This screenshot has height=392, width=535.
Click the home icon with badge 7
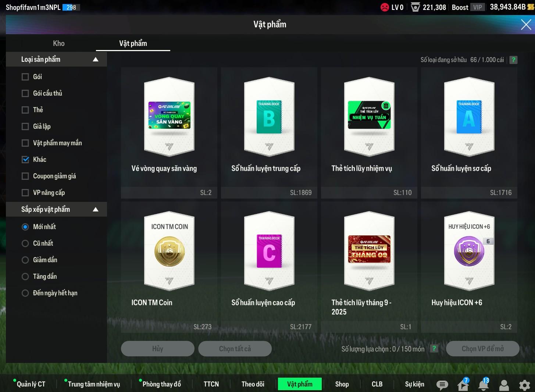click(x=463, y=385)
